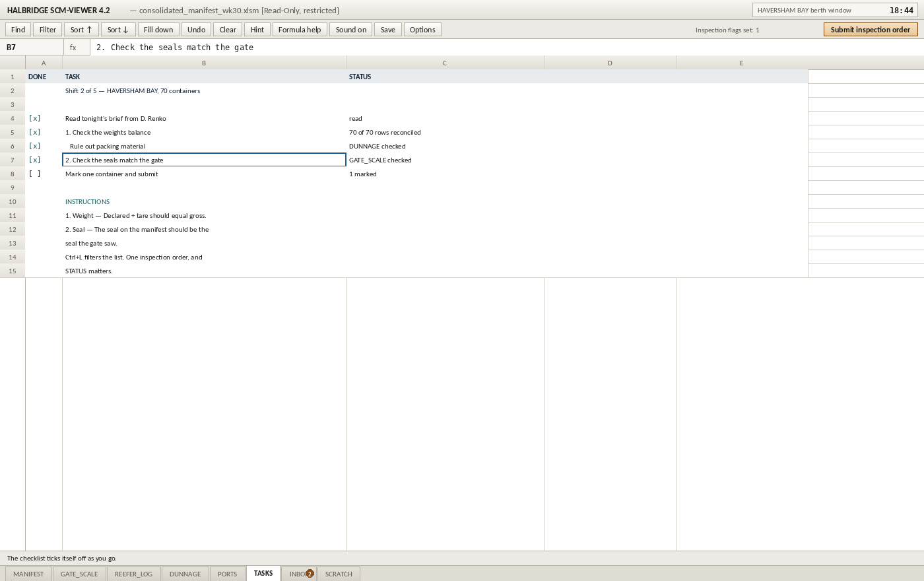Viewport: 924px width, 581px height.
Task: Click the Find toolbar button
Action: pos(18,30)
